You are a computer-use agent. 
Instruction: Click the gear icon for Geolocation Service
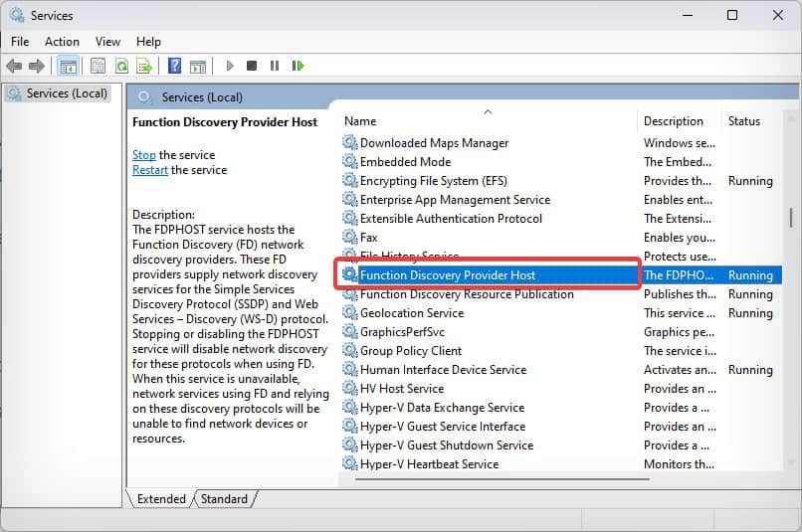tap(350, 312)
